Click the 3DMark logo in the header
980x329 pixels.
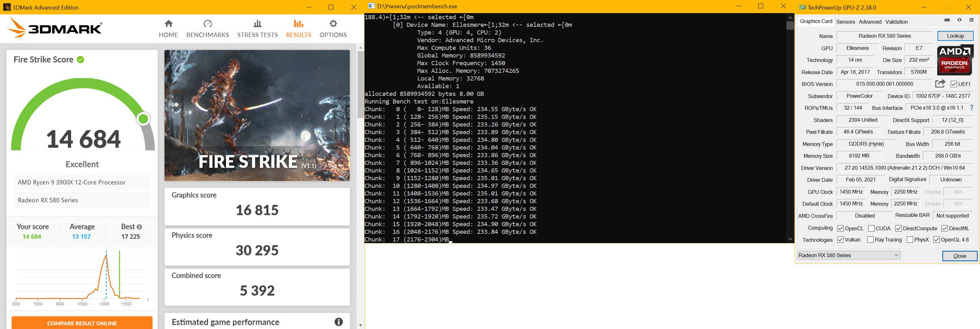tap(55, 28)
